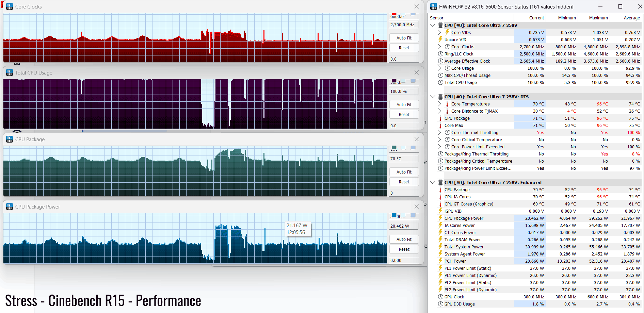644x313 pixels.
Task: Expand the Core Power Limit Exceeded row
Action: point(439,147)
